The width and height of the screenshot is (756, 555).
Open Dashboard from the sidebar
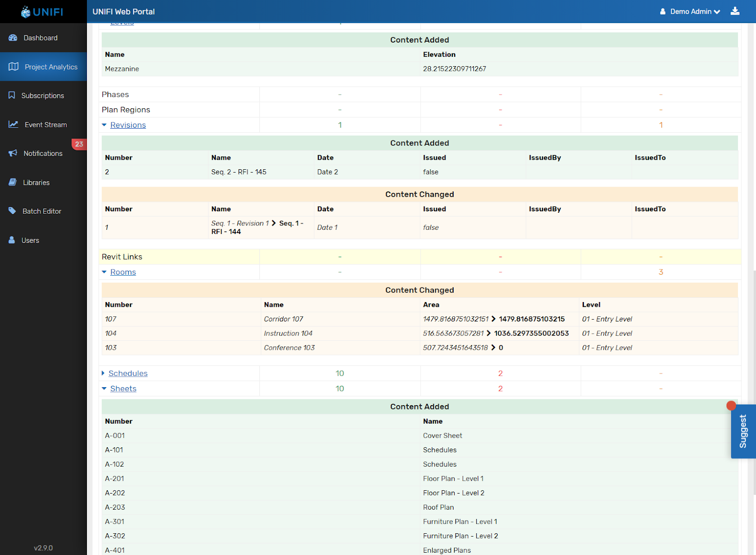coord(43,38)
